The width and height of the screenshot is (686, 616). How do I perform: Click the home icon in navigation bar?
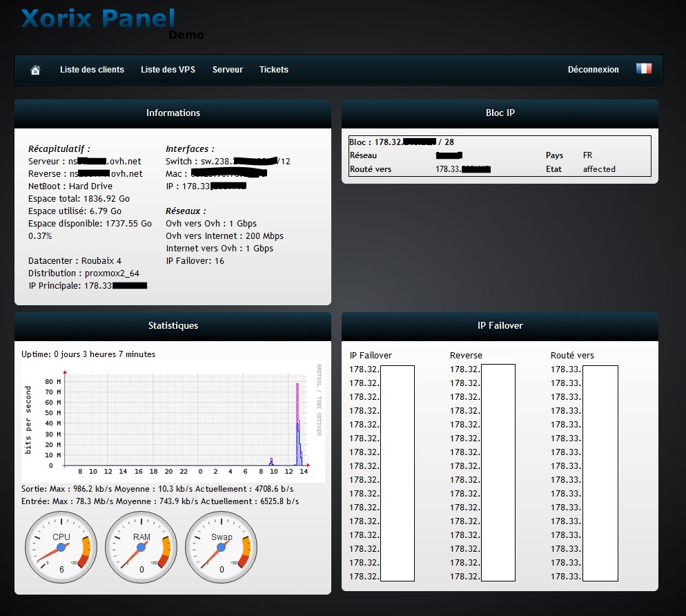coord(35,70)
